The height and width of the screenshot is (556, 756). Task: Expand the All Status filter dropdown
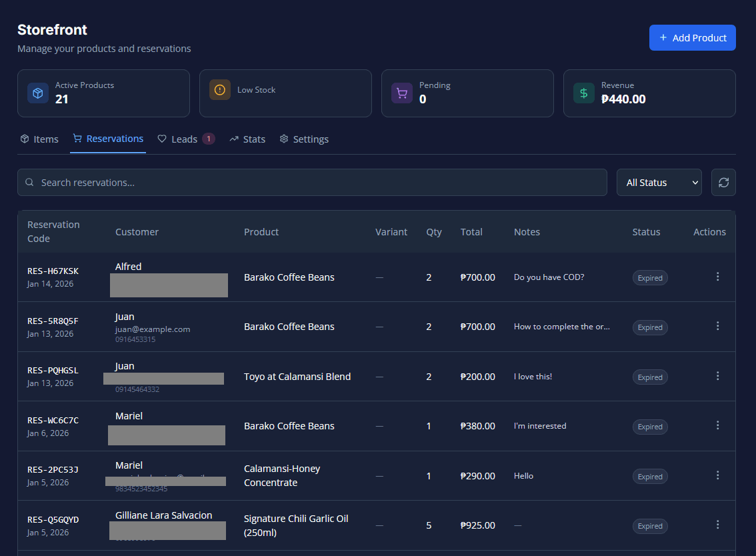659,183
